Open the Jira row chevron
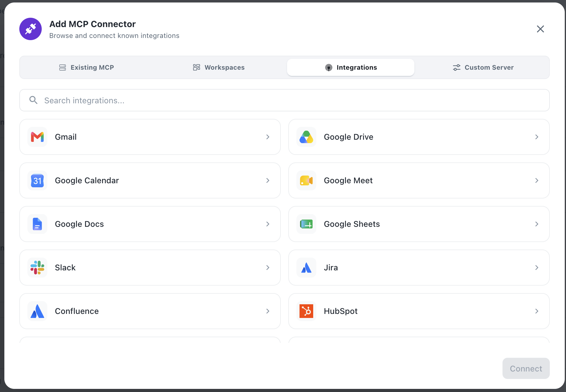Viewport: 566px width, 392px height. (x=537, y=268)
